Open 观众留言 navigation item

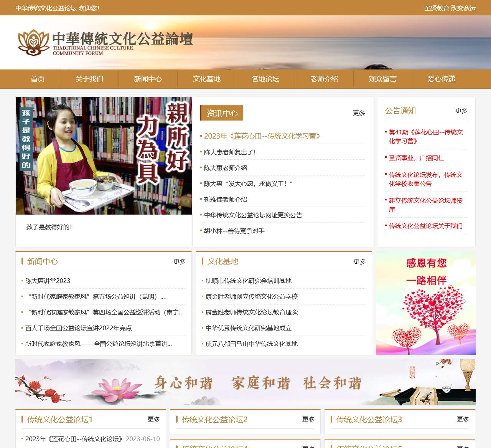tap(382, 79)
